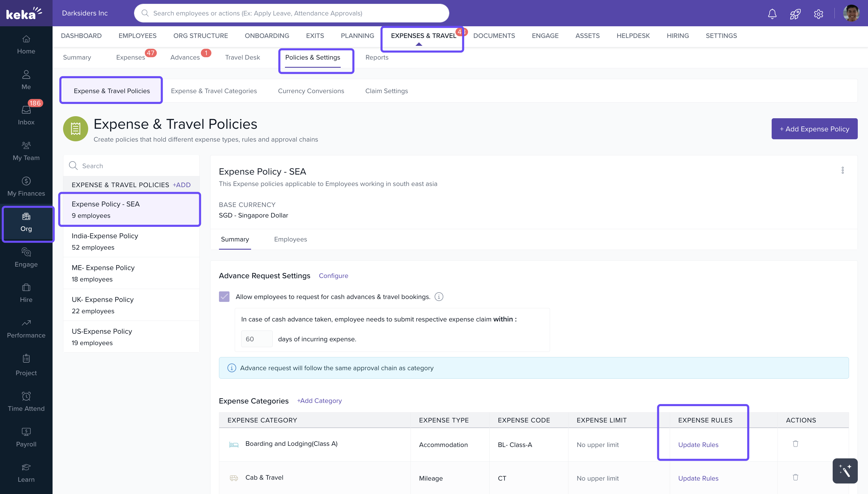Open notifications bell icon
Image resolution: width=868 pixels, height=494 pixels.
click(772, 13)
